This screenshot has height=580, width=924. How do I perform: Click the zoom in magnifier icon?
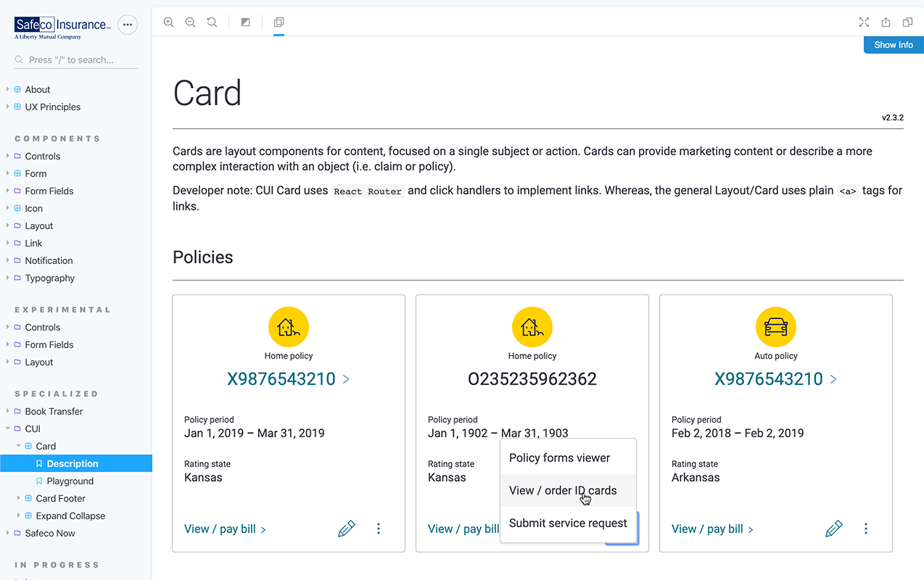pyautogui.click(x=168, y=22)
